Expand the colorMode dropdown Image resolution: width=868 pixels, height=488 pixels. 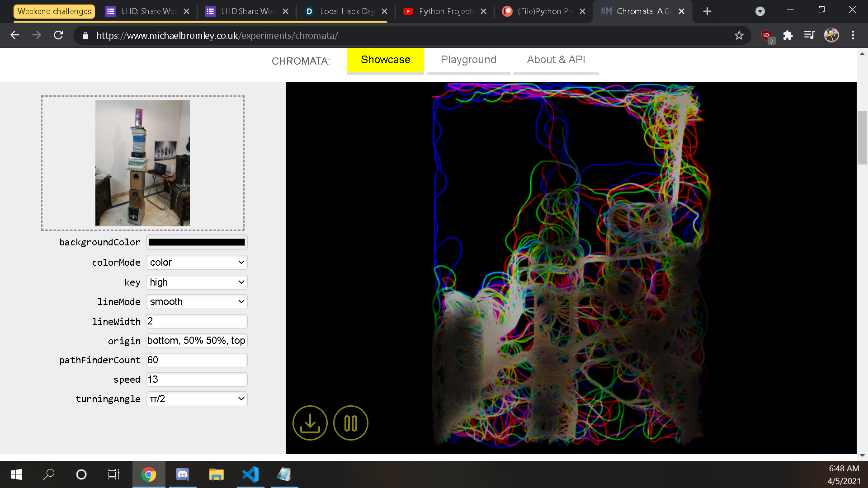[x=197, y=263]
